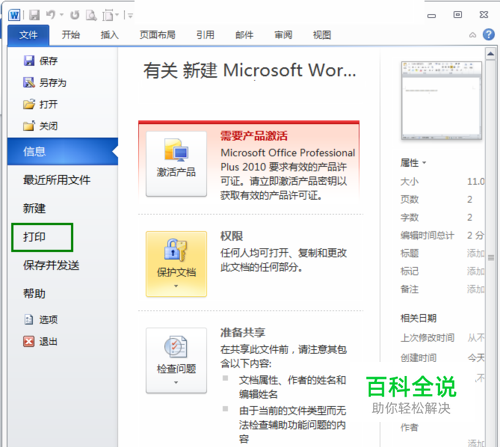Open 最近所用文件 list
Image resolution: width=500 pixels, height=447 pixels.
point(57,180)
